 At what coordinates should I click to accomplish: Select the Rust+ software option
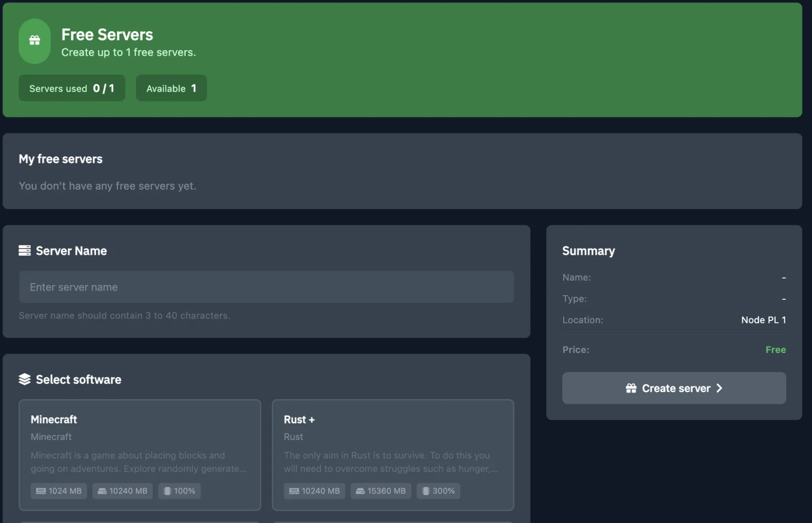[393, 454]
